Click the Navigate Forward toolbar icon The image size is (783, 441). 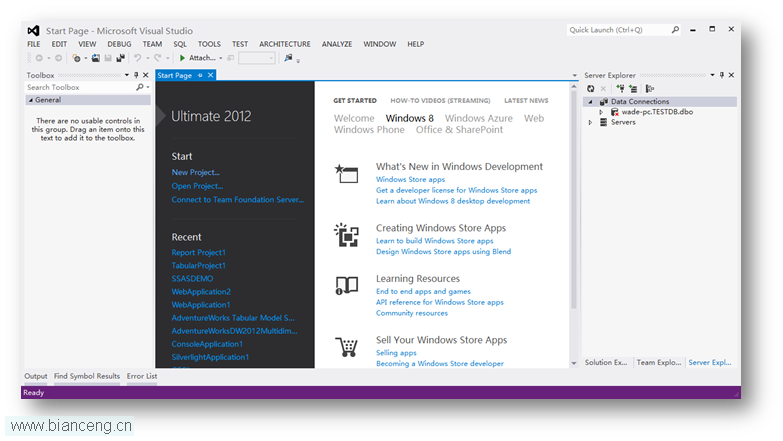click(x=58, y=58)
